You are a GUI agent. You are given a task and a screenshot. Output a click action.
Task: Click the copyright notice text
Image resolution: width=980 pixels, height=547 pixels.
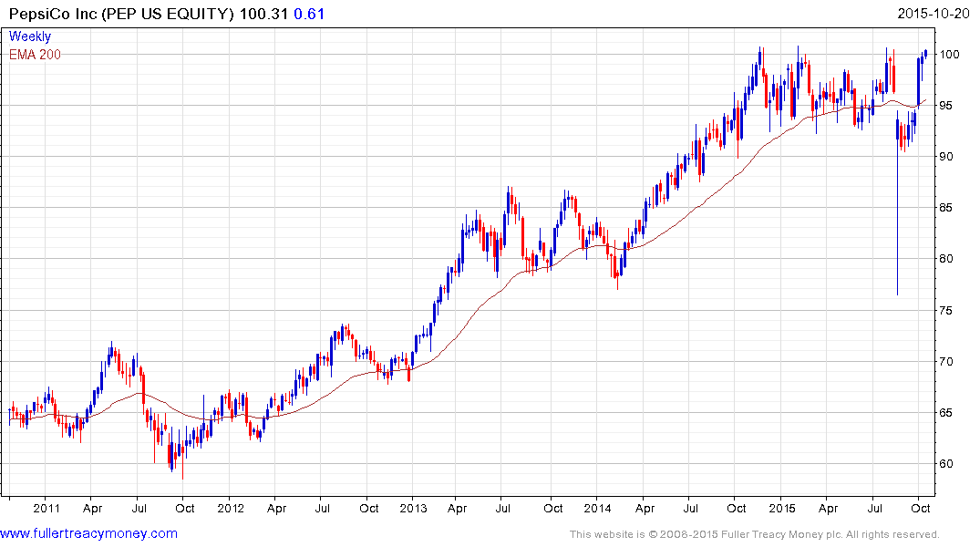pyautogui.click(x=755, y=534)
